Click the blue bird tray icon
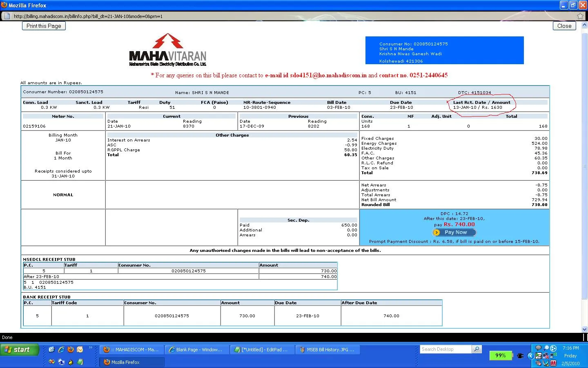Image resolution: width=588 pixels, height=368 pixels. 546,363
